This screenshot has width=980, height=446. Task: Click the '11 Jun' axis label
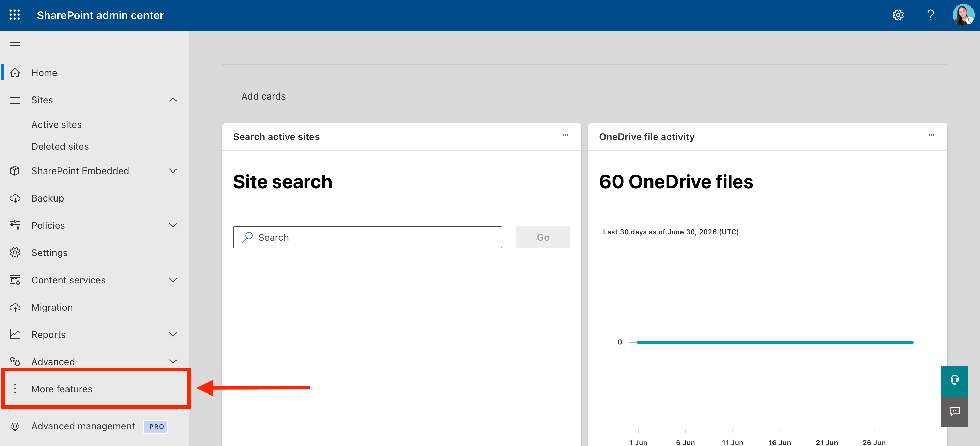point(732,442)
